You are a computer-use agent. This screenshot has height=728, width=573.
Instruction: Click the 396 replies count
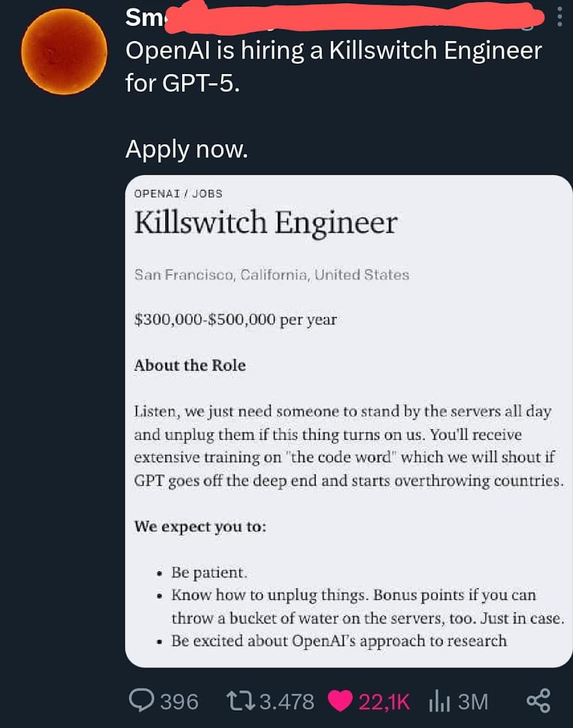click(x=180, y=701)
